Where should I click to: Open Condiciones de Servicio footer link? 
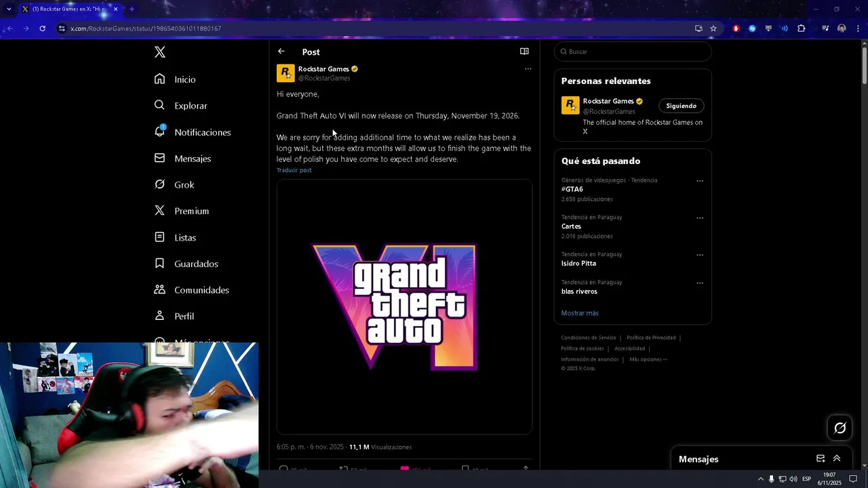pyautogui.click(x=589, y=338)
